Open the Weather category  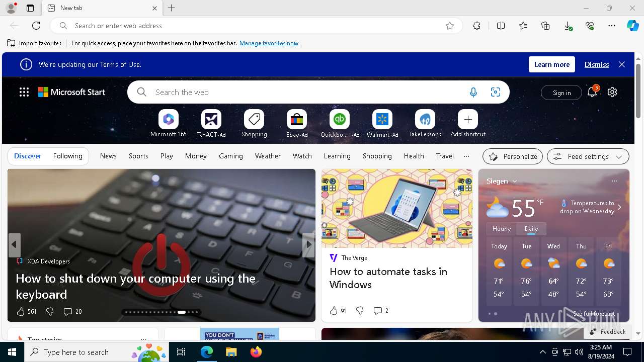click(x=268, y=156)
